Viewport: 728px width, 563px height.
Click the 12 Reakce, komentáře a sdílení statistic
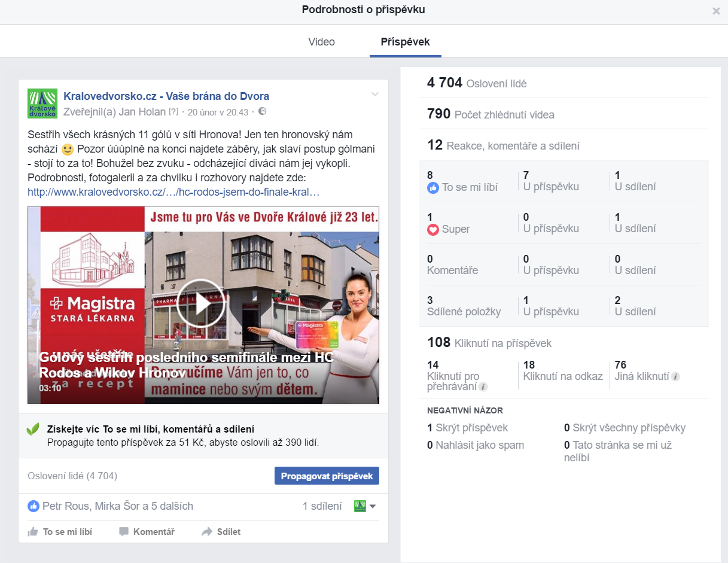point(503,145)
